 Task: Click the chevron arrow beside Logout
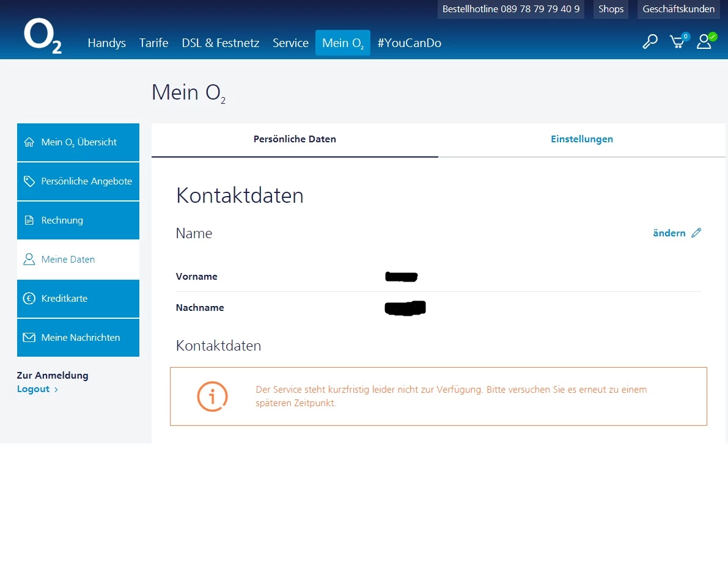[x=56, y=390]
